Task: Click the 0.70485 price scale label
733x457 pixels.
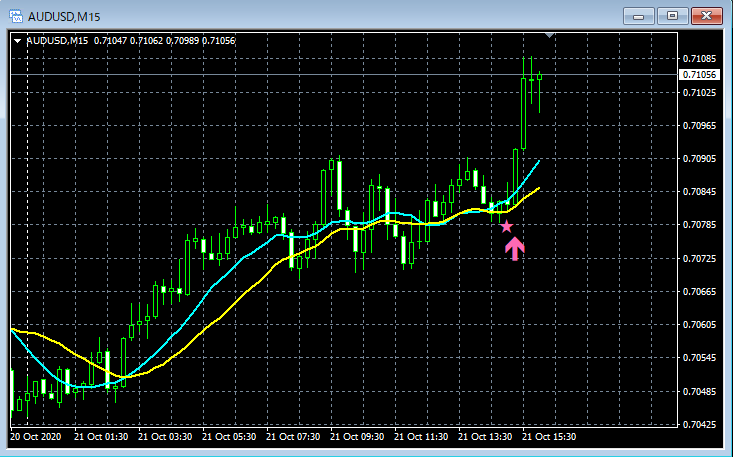Action: click(699, 391)
